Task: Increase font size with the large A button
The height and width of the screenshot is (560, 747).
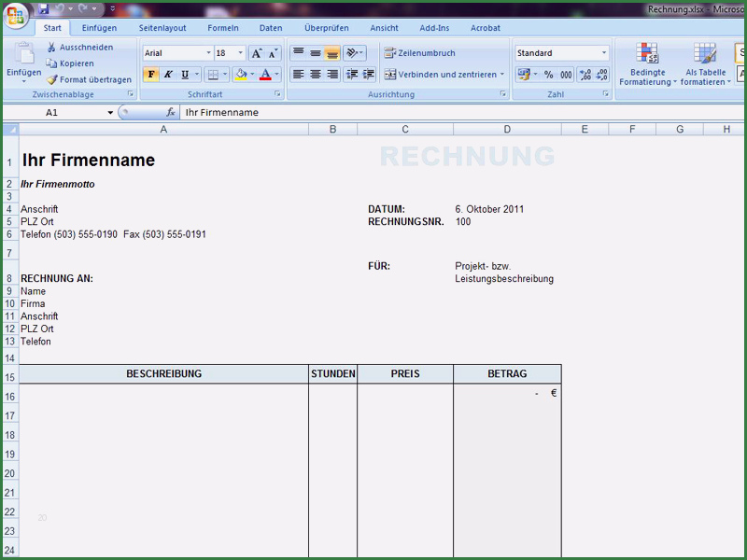Action: [x=256, y=53]
